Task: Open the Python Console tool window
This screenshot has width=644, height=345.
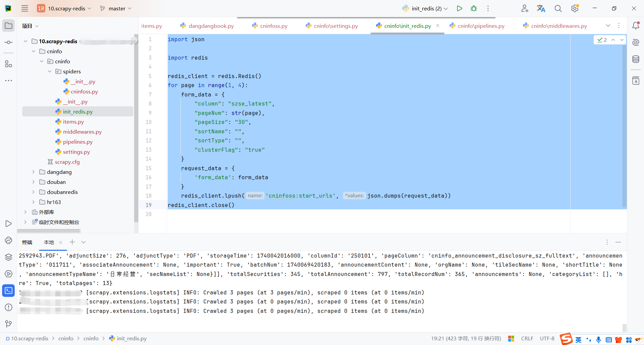Action: click(9, 240)
